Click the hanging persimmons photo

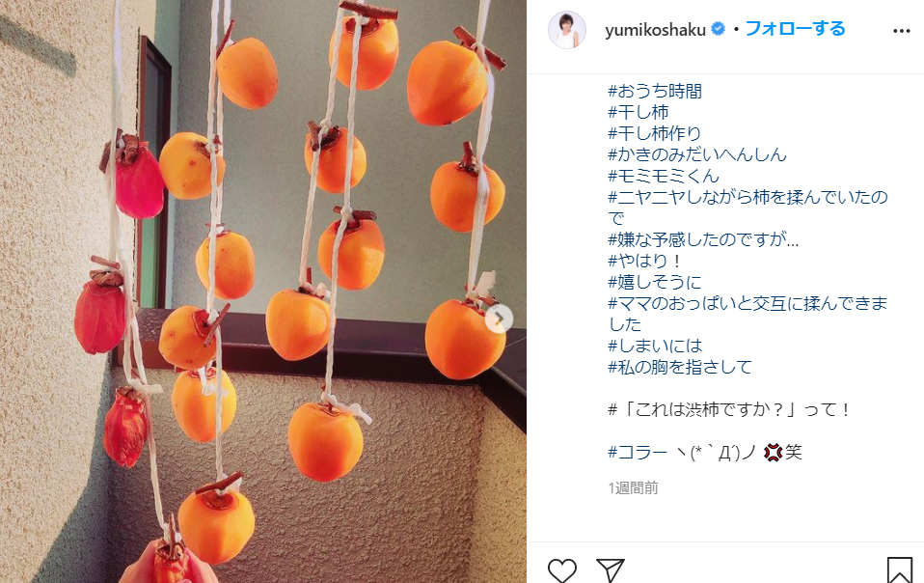pos(262,291)
